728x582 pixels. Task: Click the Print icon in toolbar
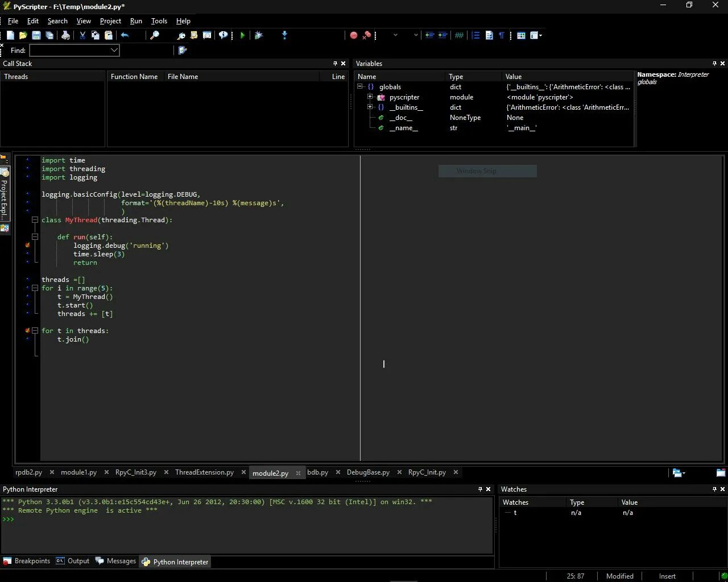[x=66, y=35]
